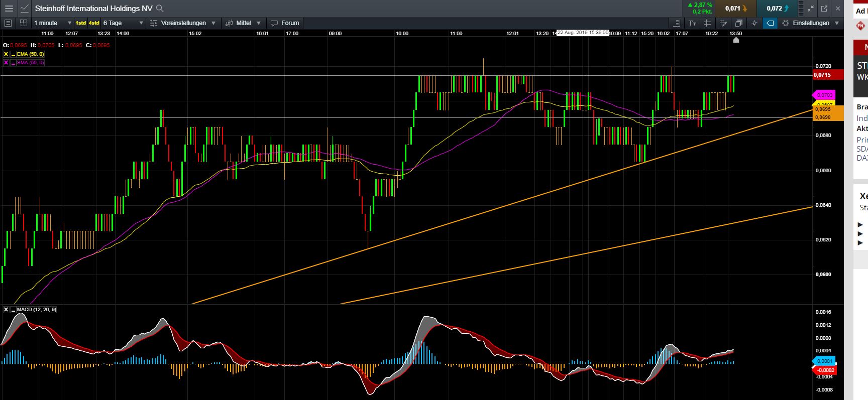Open the 1 minute interval dropdown
The height and width of the screenshot is (400, 868).
(x=53, y=23)
